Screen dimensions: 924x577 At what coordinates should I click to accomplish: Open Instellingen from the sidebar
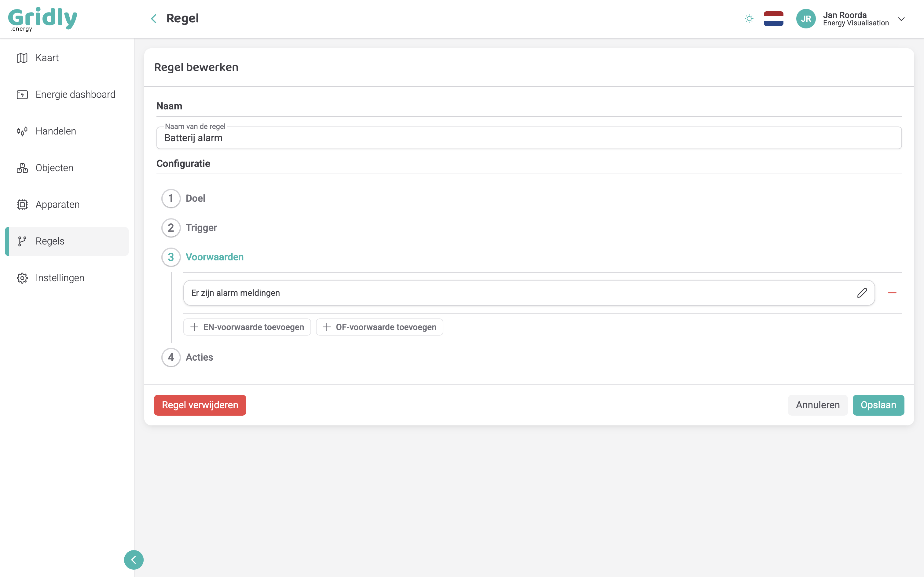click(60, 278)
